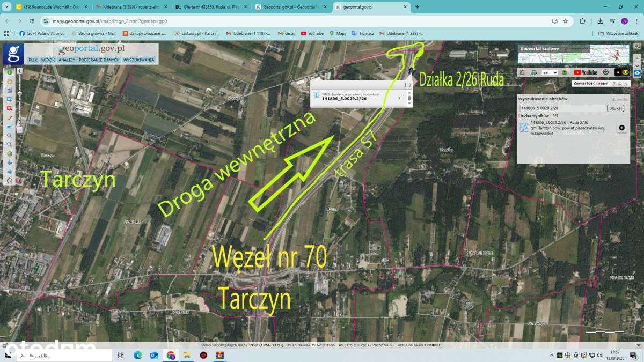The image size is (644, 362).
Task: Click the magnifier zoom in tool
Action: click(10, 136)
